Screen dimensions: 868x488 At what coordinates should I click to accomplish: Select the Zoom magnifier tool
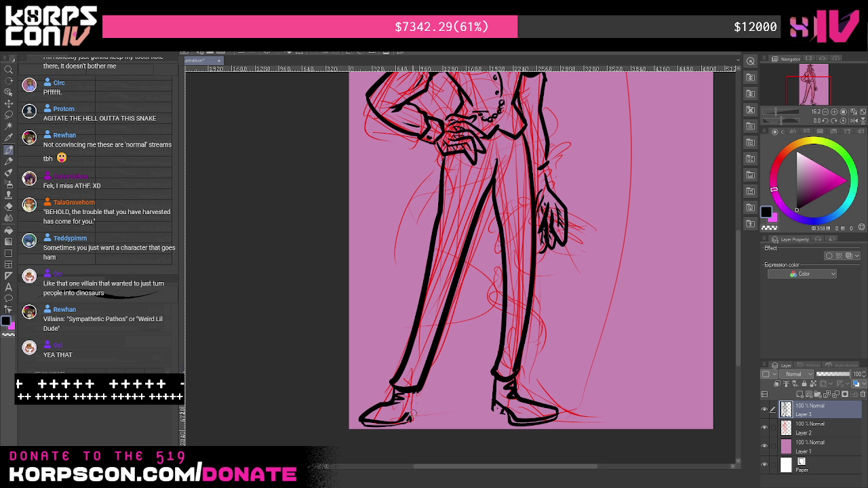[9, 69]
